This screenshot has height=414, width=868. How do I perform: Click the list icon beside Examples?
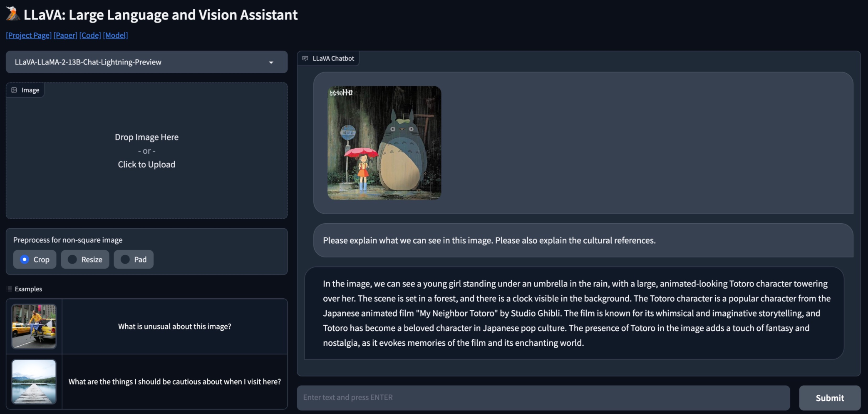[x=9, y=289]
